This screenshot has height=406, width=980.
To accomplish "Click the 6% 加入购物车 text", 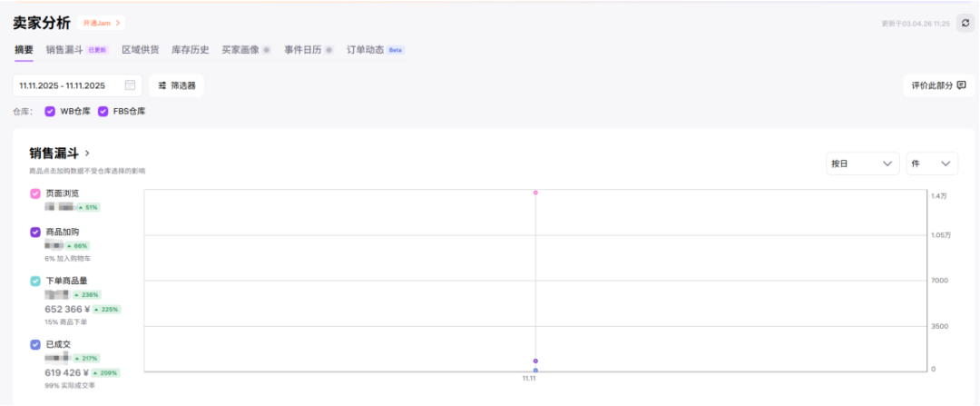I will pyautogui.click(x=67, y=258).
